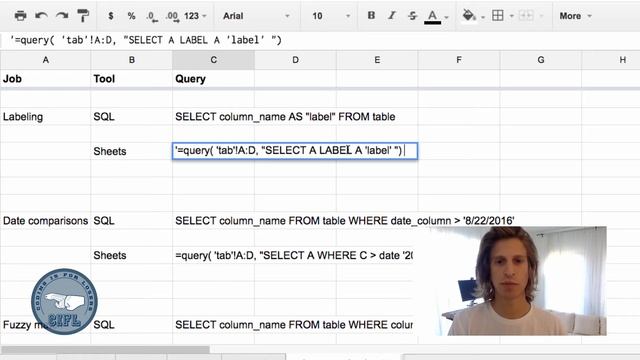Click the SQL cell in Date comparisons row
This screenshot has height=360, width=640.
point(131,221)
